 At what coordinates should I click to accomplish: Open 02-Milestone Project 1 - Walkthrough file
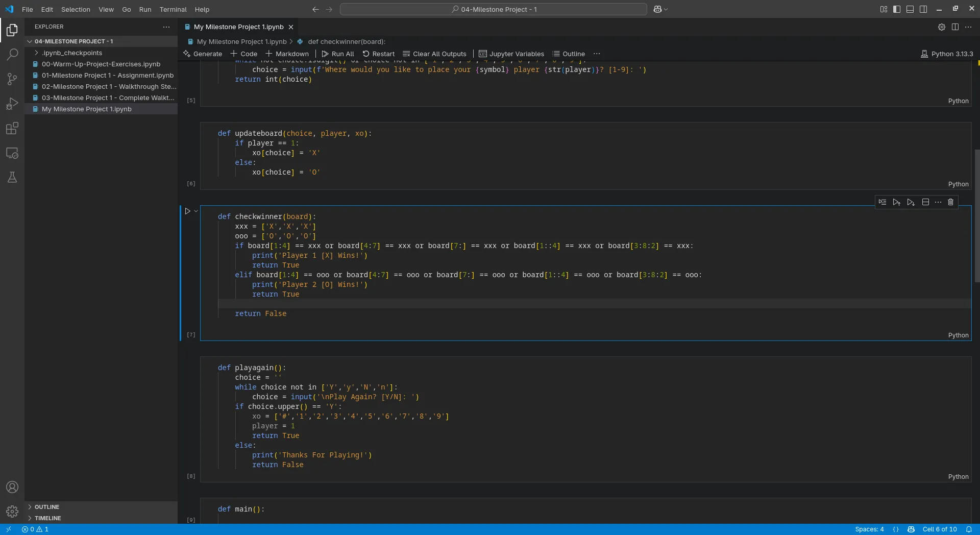(x=101, y=87)
